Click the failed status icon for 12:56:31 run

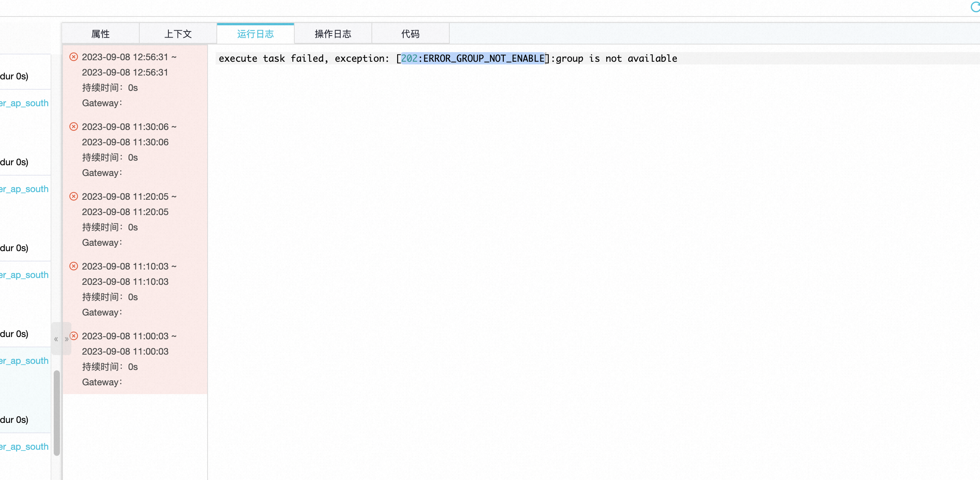(74, 57)
